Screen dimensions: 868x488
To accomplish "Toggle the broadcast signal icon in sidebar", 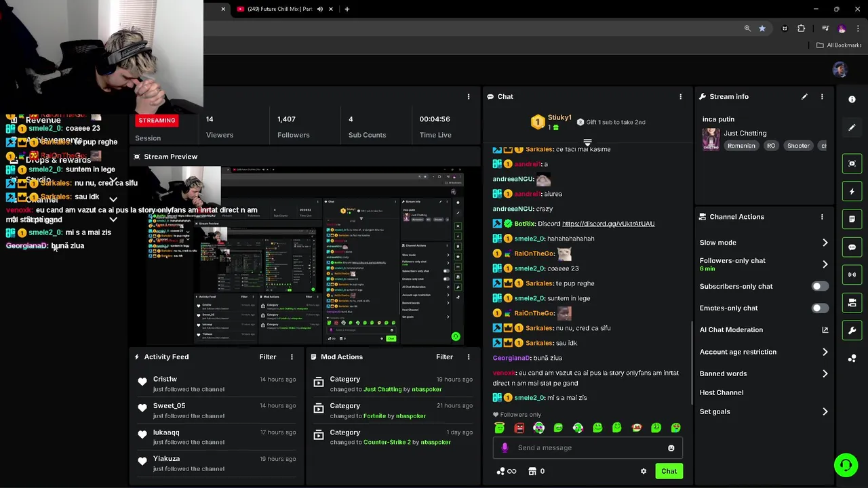I will [x=852, y=274].
